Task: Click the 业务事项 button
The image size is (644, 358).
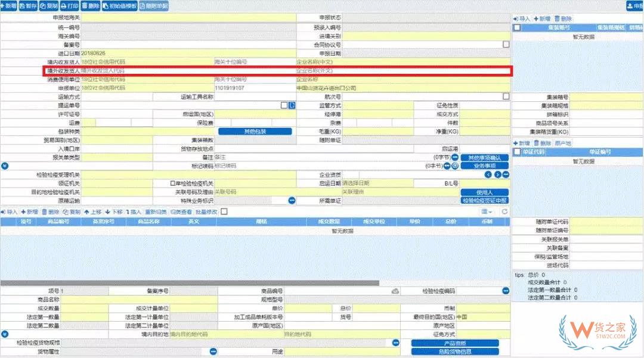Action: (x=485, y=166)
